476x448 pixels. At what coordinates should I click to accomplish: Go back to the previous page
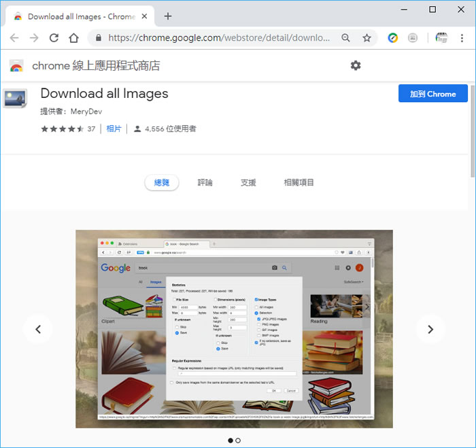click(14, 38)
